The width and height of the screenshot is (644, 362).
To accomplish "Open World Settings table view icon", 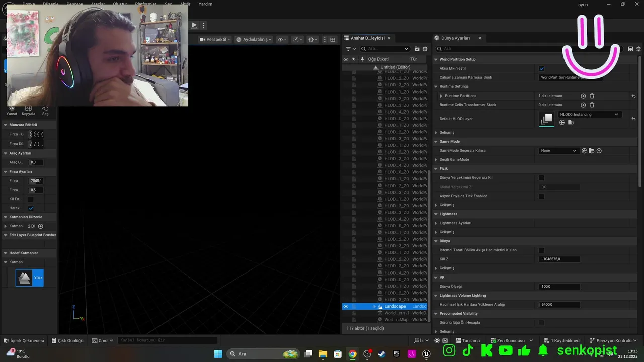I will (x=630, y=49).
